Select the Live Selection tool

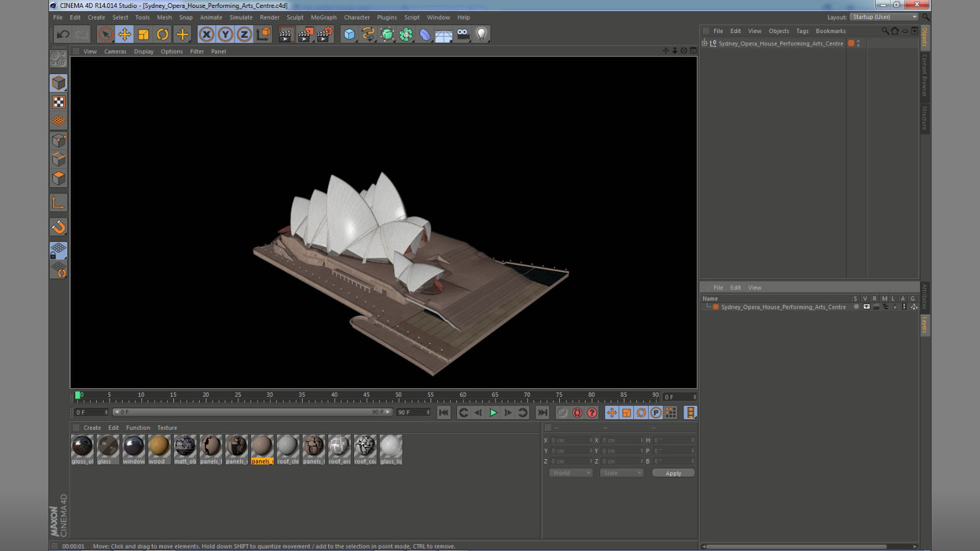(x=105, y=34)
